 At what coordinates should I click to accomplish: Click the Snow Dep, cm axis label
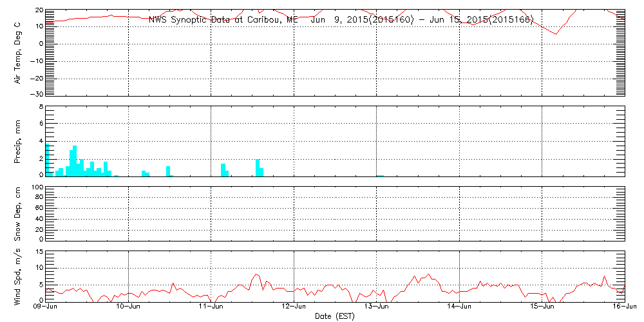(18, 213)
